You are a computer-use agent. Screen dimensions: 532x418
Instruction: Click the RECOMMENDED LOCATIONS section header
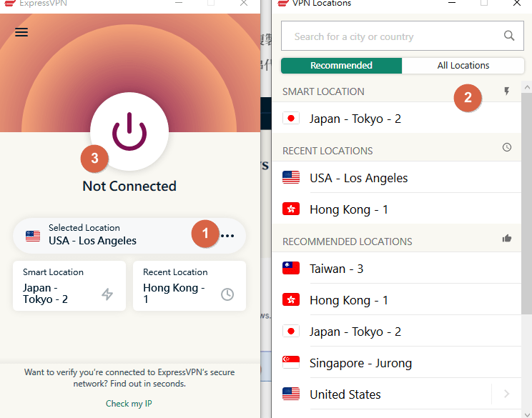click(x=347, y=242)
